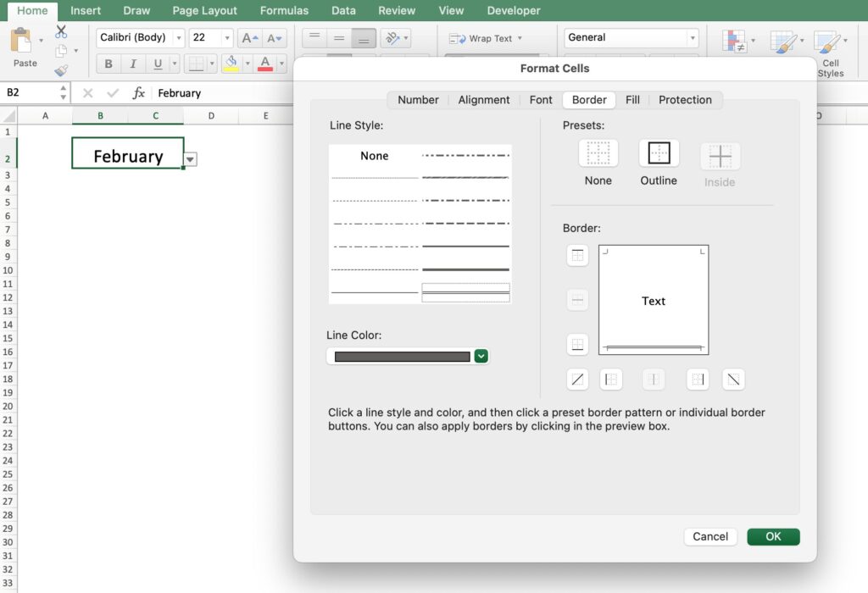Apply the red font color A
The image size is (868, 593).
265,64
